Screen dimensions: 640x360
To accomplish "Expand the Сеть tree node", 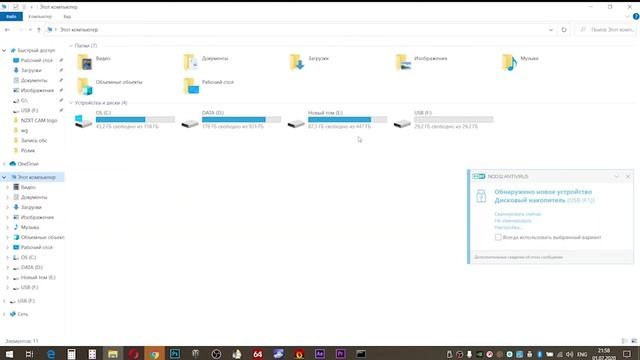I will click(4, 314).
